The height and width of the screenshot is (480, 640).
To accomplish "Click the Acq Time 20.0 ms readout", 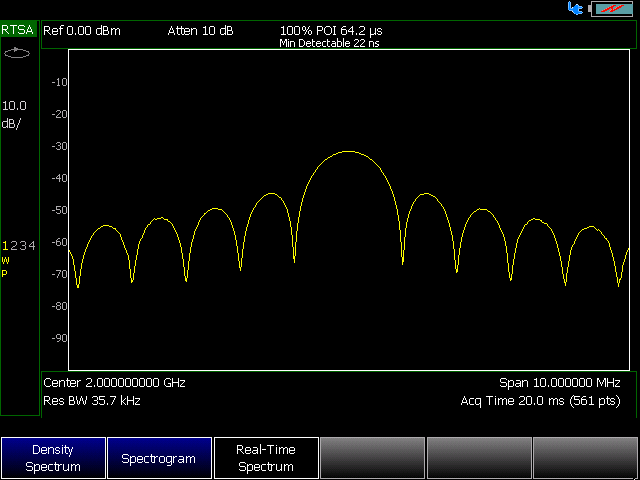I will coord(540,401).
